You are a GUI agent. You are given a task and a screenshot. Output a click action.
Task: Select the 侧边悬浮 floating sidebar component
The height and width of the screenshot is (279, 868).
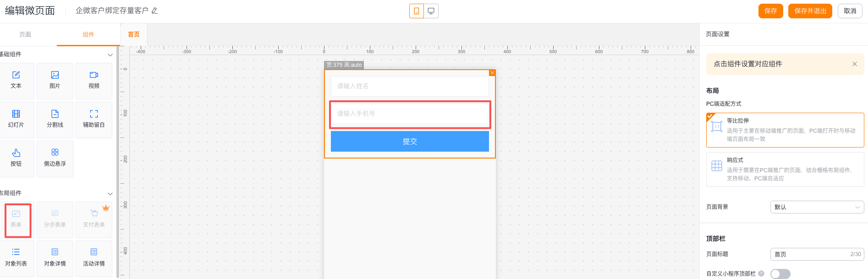click(55, 158)
